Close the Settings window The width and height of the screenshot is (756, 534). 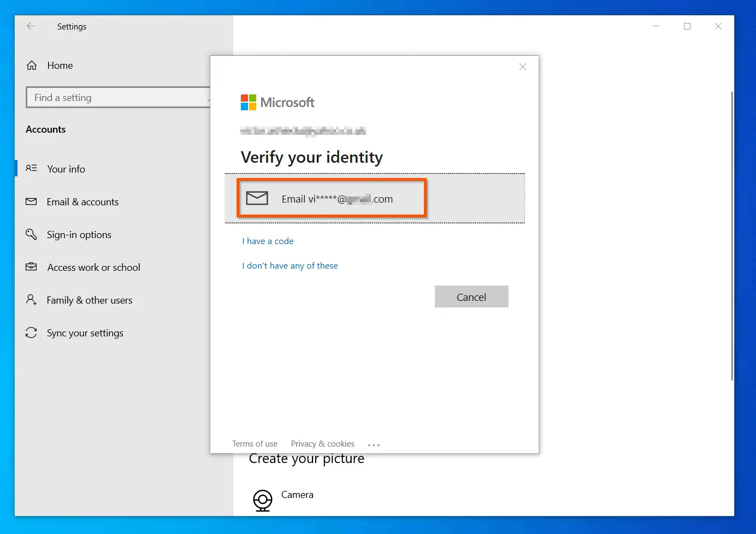[718, 26]
